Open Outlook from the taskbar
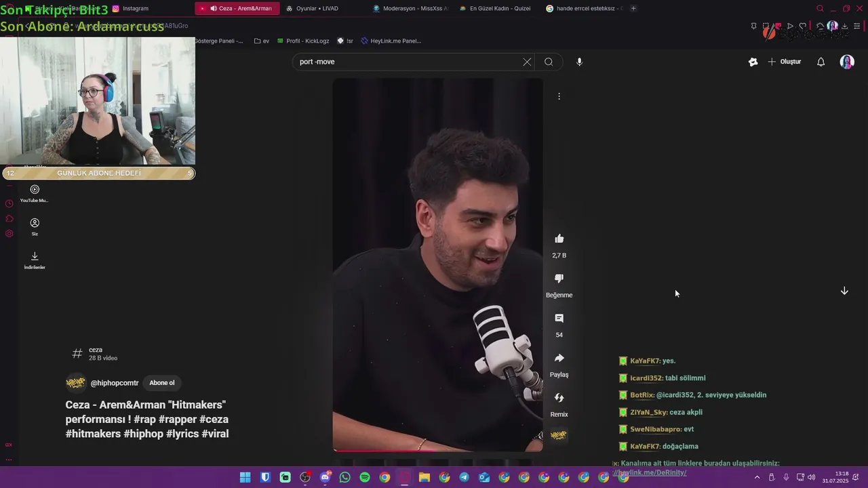 484,477
